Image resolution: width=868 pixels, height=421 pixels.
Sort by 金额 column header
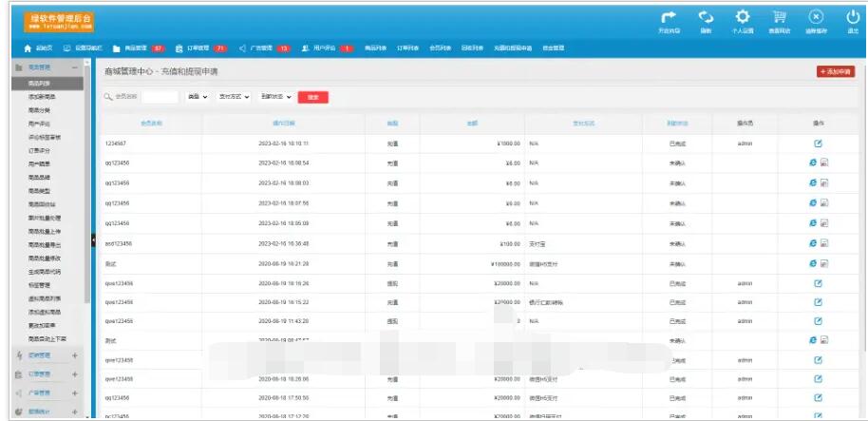pyautogui.click(x=472, y=124)
